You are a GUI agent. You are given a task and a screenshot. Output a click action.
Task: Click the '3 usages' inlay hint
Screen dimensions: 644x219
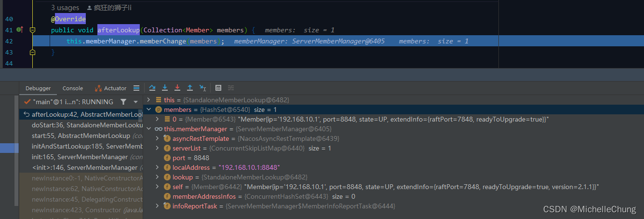pos(65,8)
